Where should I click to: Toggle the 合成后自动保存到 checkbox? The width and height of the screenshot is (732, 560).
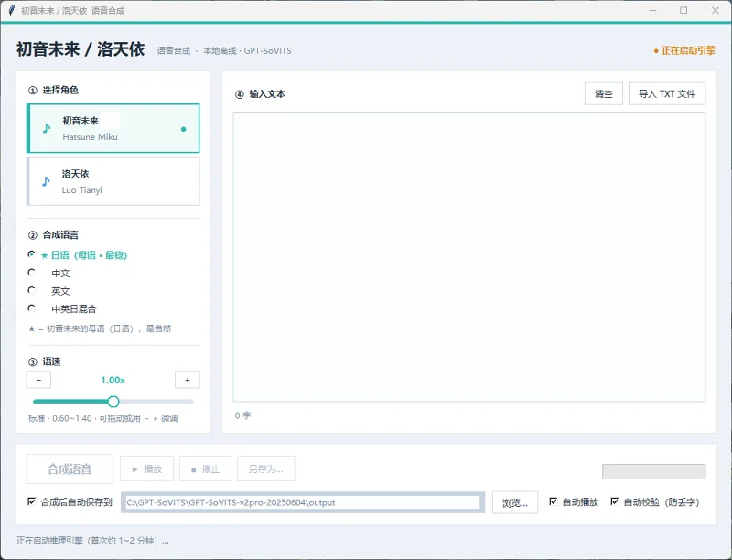tap(32, 501)
